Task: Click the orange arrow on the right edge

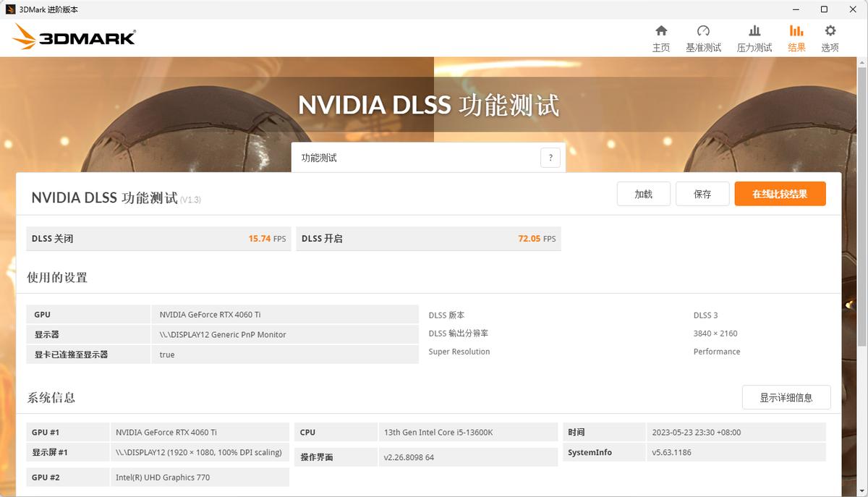Action: tap(848, 305)
